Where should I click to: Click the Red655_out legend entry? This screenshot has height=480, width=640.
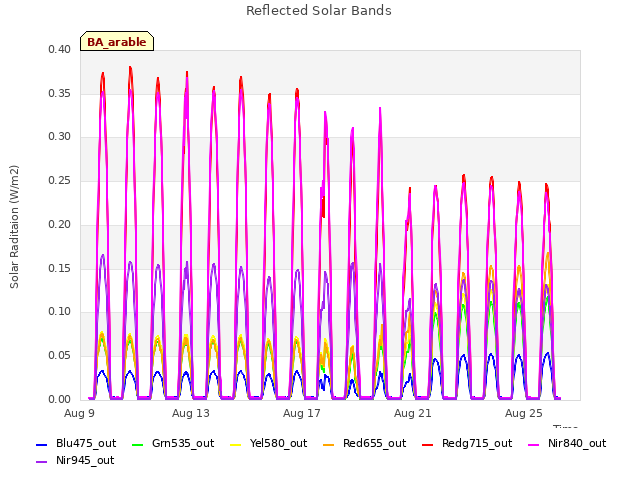(x=364, y=444)
